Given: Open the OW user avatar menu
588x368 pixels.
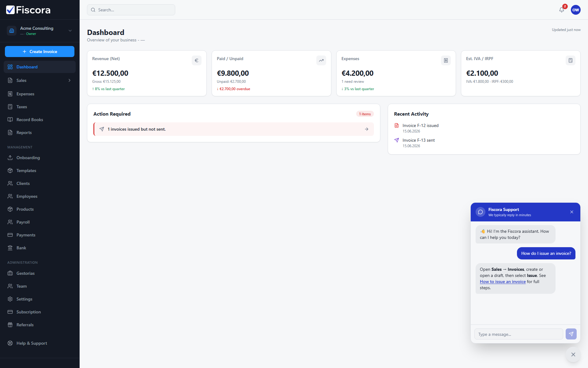Looking at the screenshot, I should click(x=575, y=10).
